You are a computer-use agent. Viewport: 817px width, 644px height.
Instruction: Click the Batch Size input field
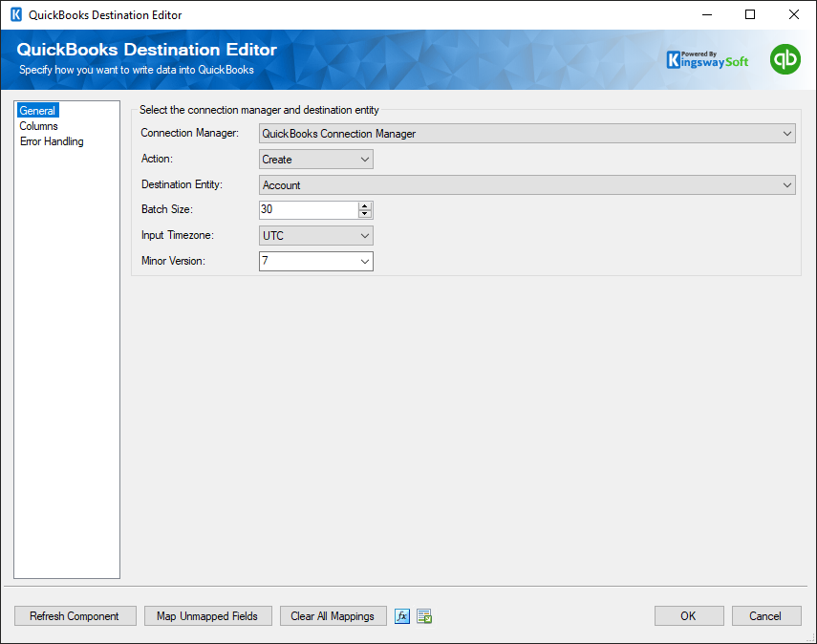(x=309, y=209)
